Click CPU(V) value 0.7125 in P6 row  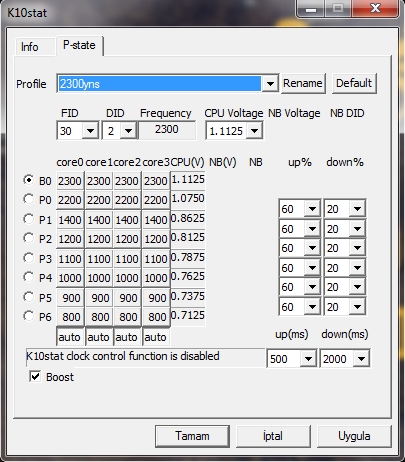tap(188, 315)
